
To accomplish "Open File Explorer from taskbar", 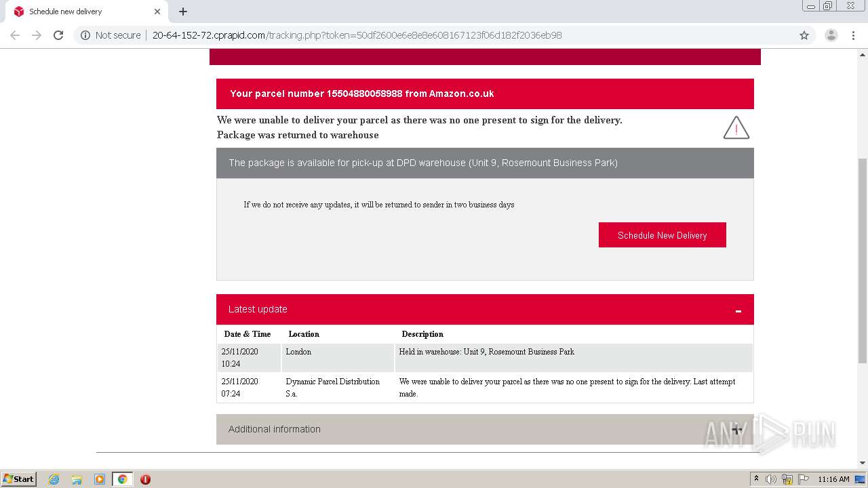I will [x=77, y=479].
